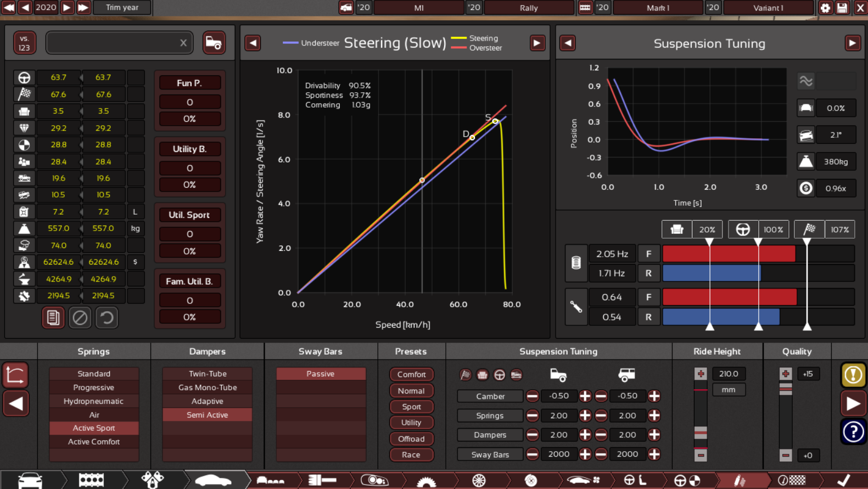Apply the Normal preset
The width and height of the screenshot is (868, 489).
411,391
